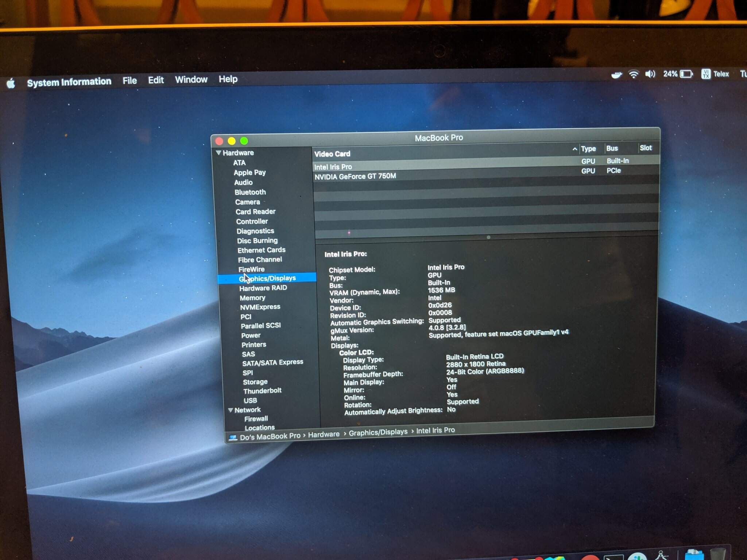Select SATA/SATA Express in the sidebar
Viewport: 747px width, 560px height.
(272, 362)
